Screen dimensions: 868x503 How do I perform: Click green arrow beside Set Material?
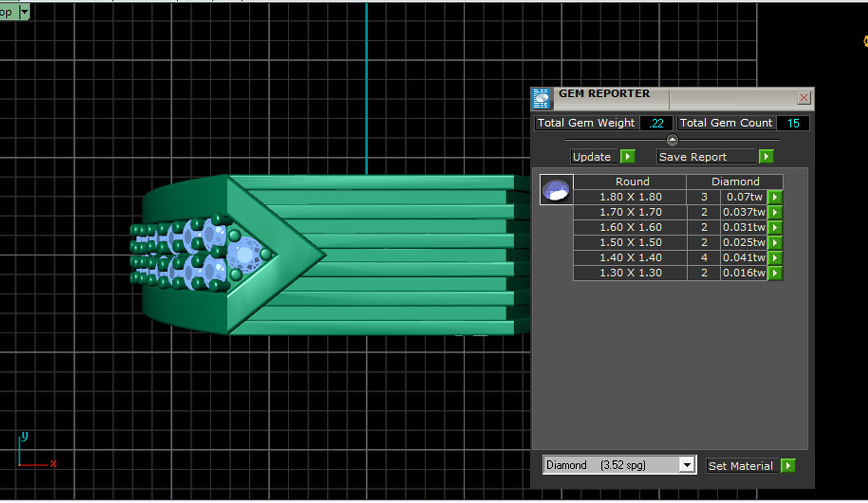pyautogui.click(x=788, y=466)
